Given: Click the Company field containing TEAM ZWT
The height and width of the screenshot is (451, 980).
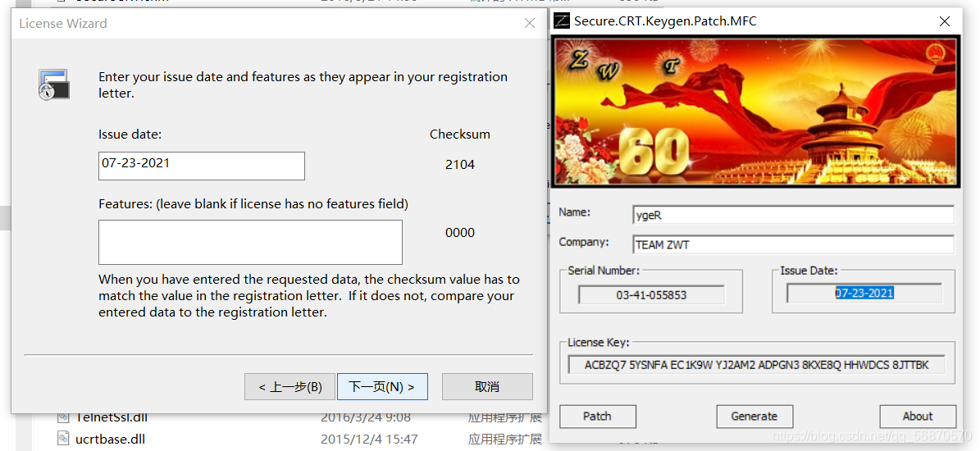Looking at the screenshot, I should click(x=793, y=244).
